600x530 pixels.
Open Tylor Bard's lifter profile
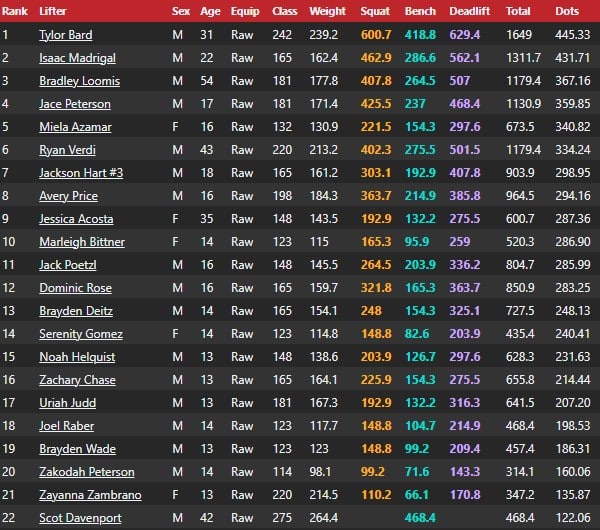pos(65,35)
